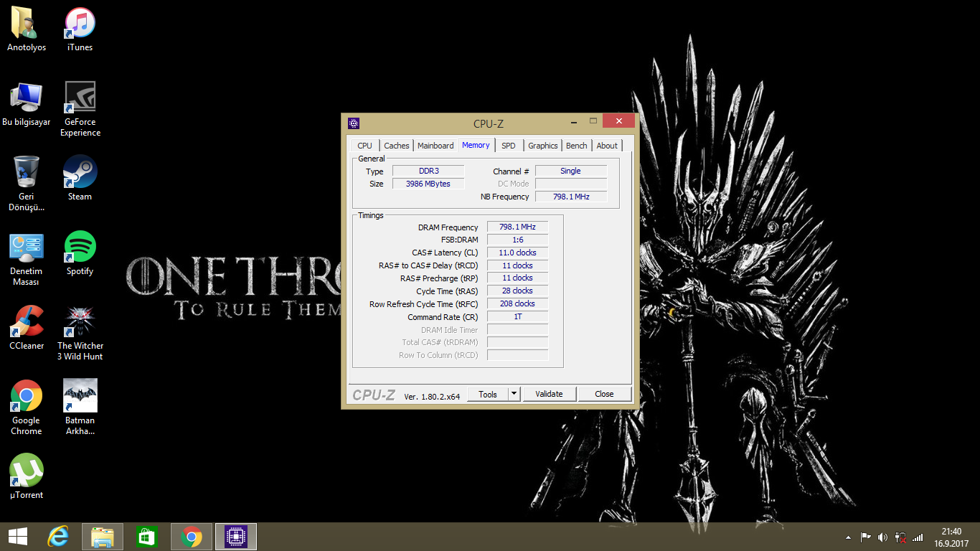This screenshot has height=551, width=980.
Task: Open the Anotolyos folder on desktop
Action: (27, 30)
